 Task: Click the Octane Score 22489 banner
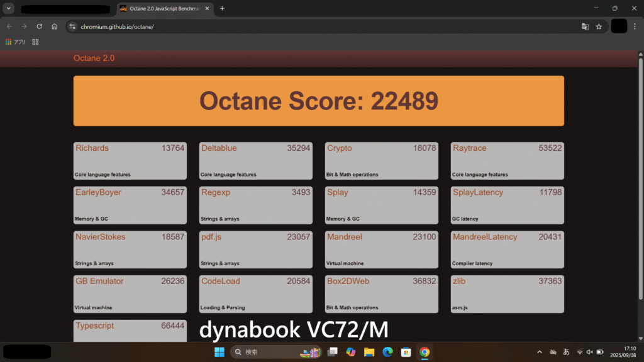(x=319, y=101)
